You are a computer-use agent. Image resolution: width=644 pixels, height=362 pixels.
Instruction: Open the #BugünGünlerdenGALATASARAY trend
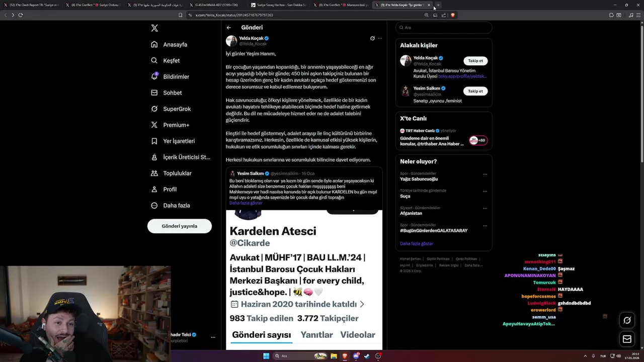pyautogui.click(x=434, y=230)
